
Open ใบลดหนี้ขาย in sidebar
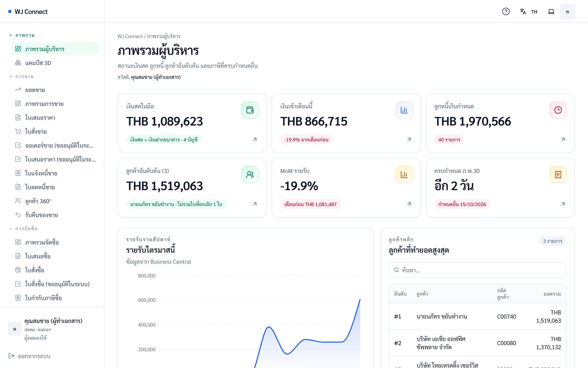(x=55, y=187)
